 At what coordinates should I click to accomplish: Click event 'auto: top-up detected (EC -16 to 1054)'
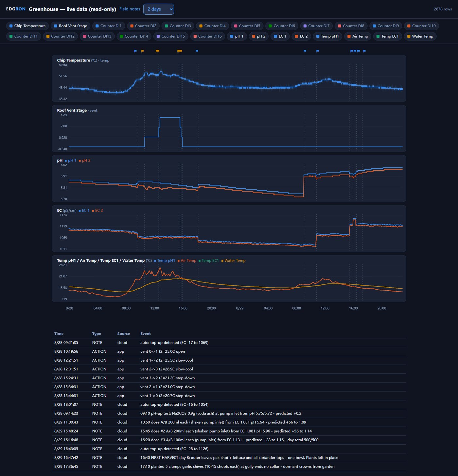174,404
